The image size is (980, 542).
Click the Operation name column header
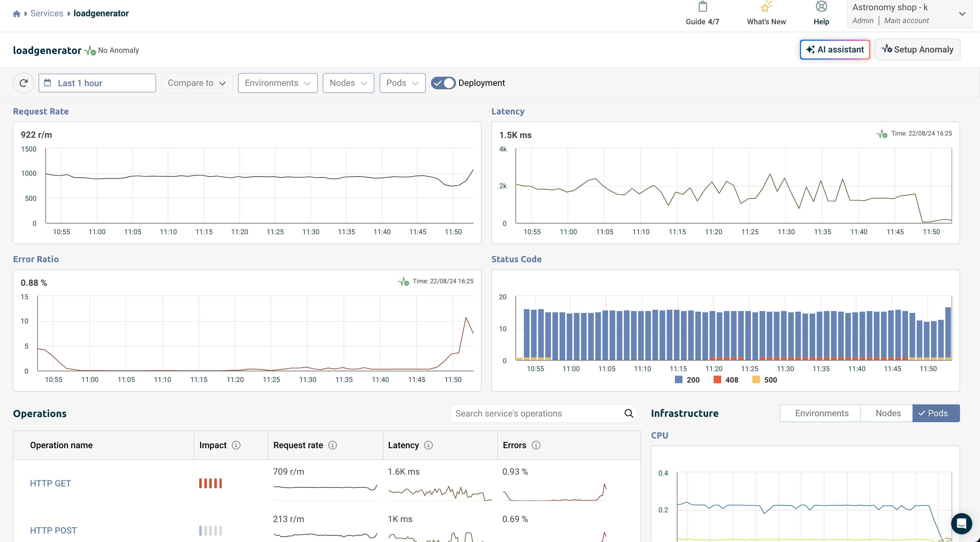coord(61,445)
